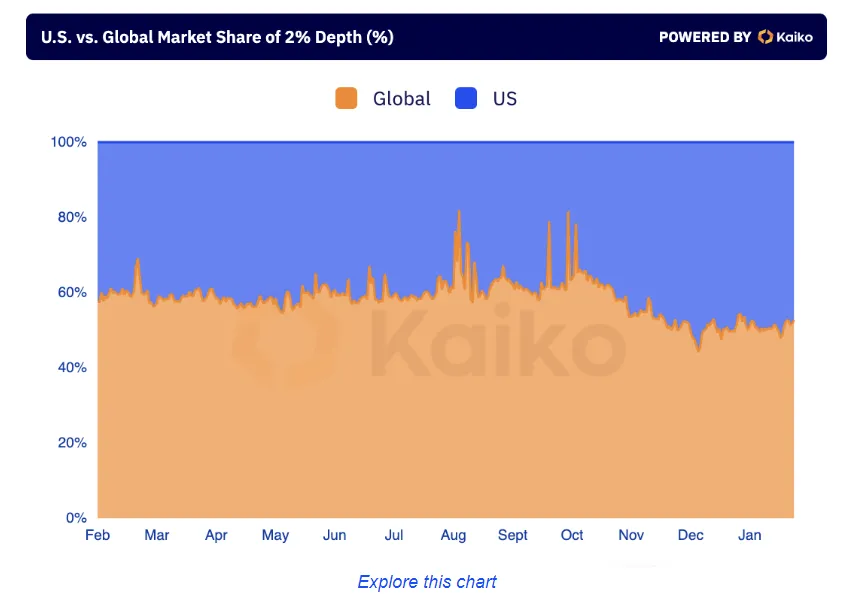Click the May x-axis label
856x600 pixels.
(x=275, y=535)
